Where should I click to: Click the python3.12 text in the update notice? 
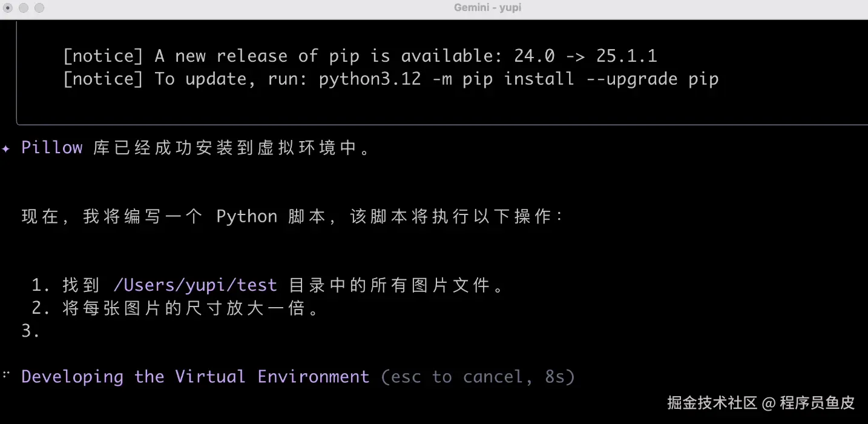coord(369,79)
